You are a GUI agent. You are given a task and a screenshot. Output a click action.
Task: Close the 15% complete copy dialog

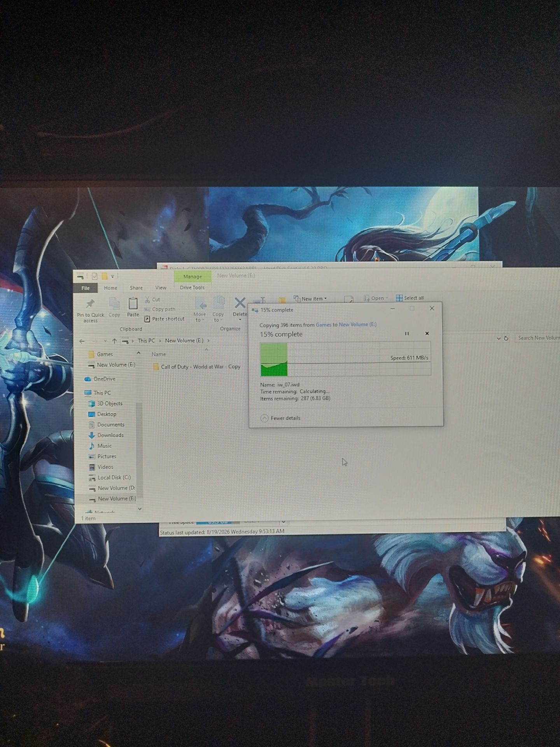432,309
